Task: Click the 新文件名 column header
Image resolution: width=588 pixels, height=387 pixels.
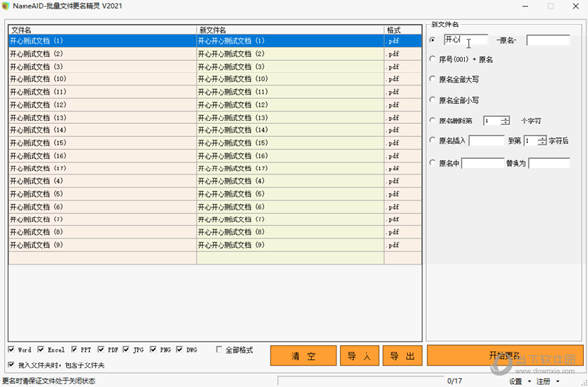Action: [290, 30]
